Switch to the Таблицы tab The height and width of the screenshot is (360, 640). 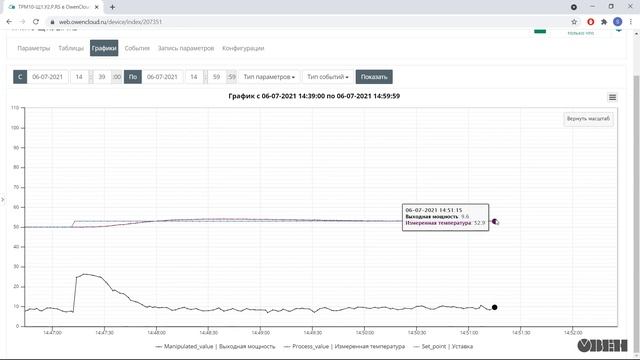click(x=71, y=48)
